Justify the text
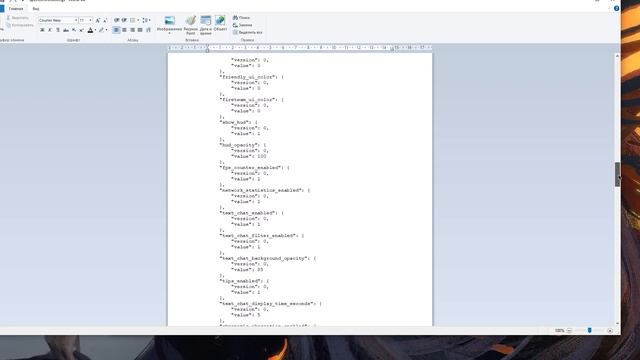The height and width of the screenshot is (360, 640). [x=140, y=30]
